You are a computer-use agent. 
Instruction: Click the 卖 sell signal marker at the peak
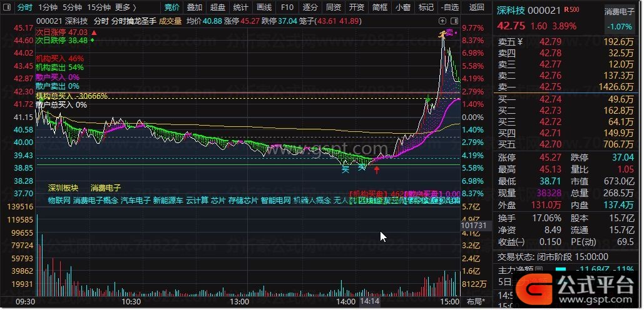click(x=449, y=33)
